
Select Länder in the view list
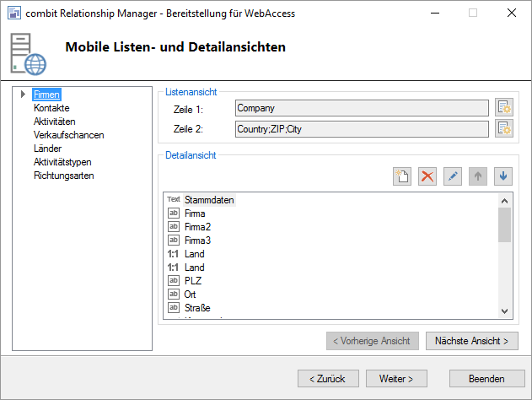pyautogui.click(x=48, y=149)
